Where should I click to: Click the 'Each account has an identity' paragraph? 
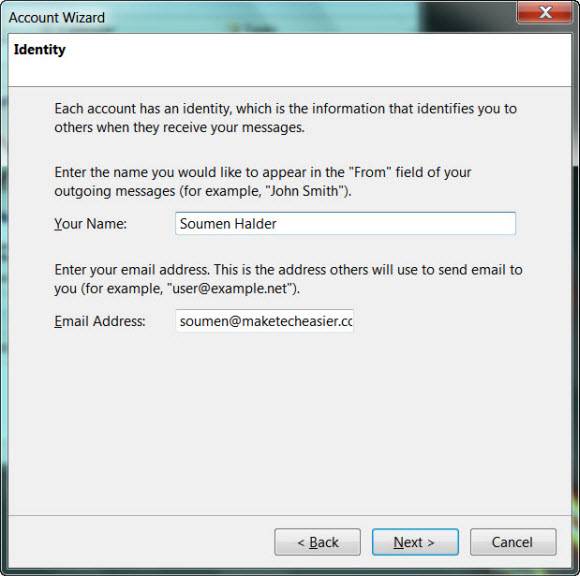[x=285, y=118]
